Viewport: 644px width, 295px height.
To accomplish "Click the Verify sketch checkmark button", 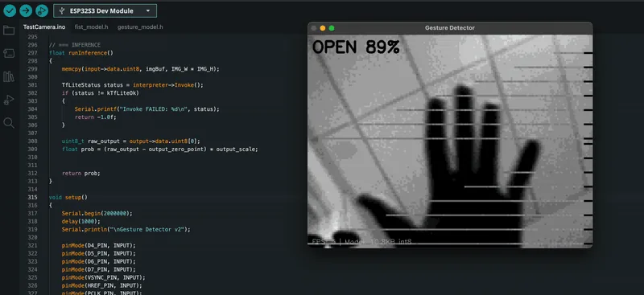I will tap(10, 10).
